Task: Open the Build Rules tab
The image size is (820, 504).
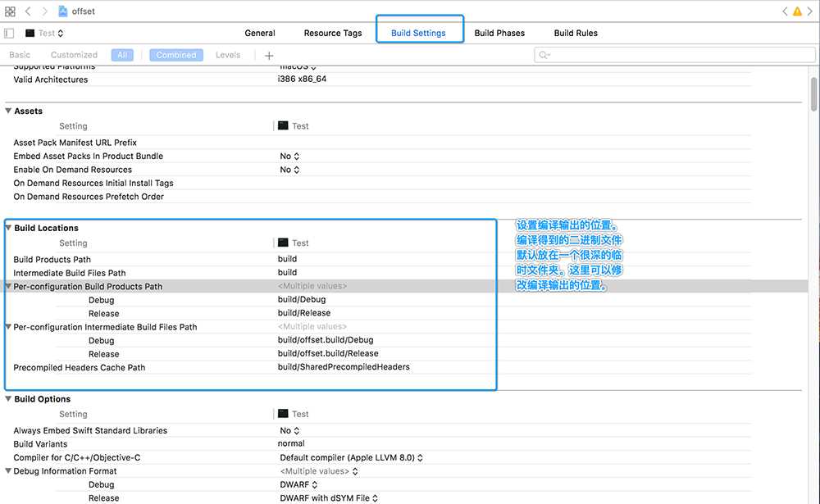Action: point(576,33)
